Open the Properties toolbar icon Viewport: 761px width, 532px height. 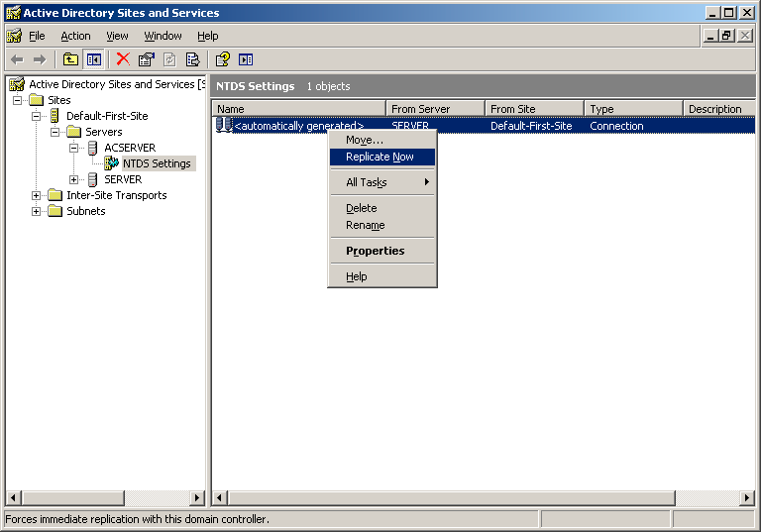(146, 59)
